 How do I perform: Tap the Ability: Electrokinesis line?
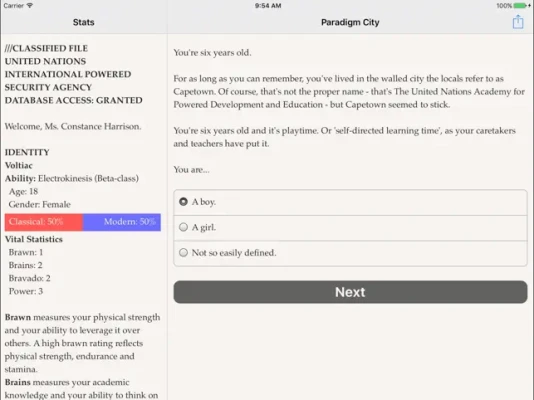(x=72, y=178)
